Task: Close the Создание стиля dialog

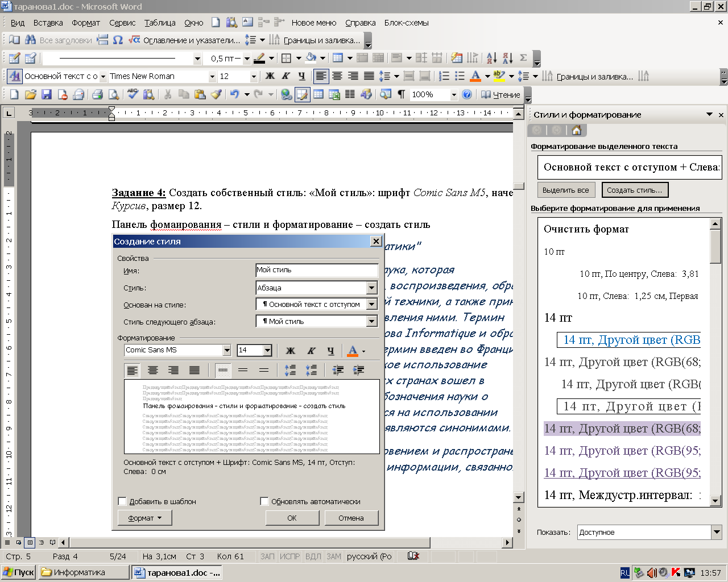Action: point(376,241)
